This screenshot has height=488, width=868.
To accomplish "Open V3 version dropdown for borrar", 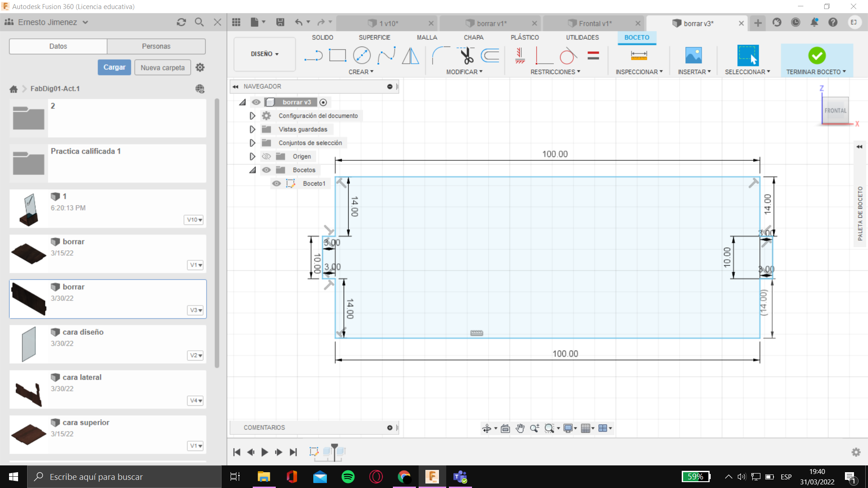I will [x=196, y=310].
